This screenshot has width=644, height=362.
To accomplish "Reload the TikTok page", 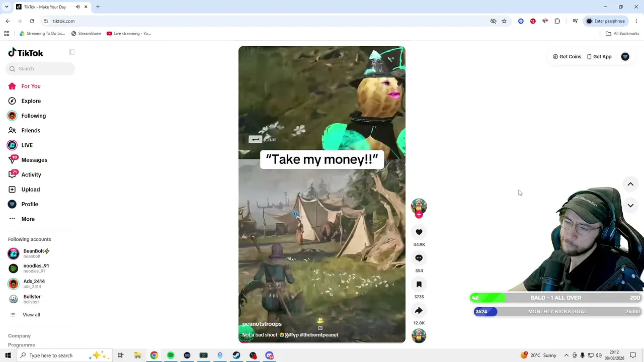I will (x=32, y=21).
